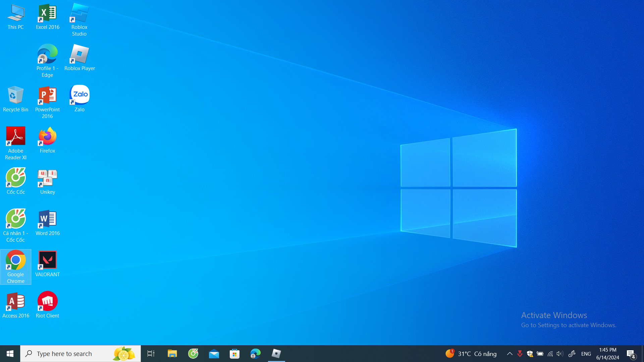Open Cốc Cốc browser in the taskbar

(193, 354)
